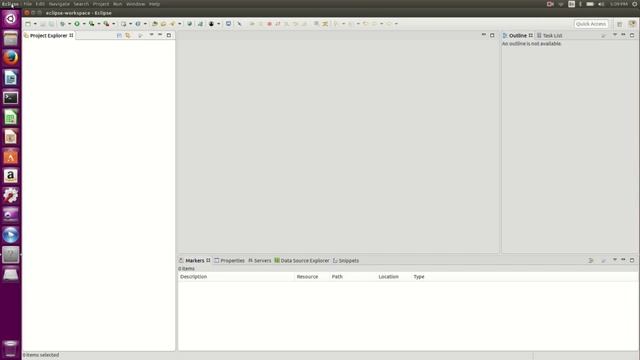Open the Debug icon's dropdown arrow
Screen dimensions: 640x360
coord(69,24)
